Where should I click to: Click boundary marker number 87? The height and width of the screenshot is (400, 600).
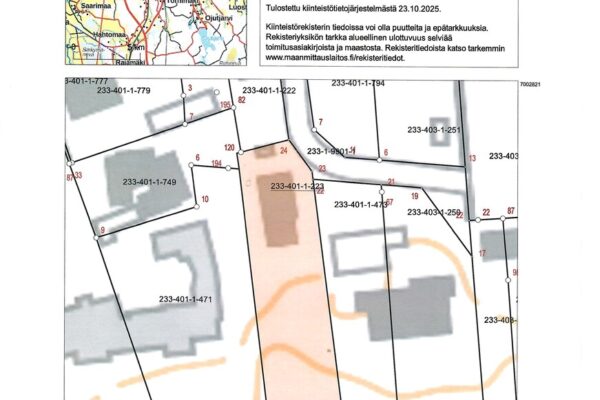pyautogui.click(x=511, y=211)
